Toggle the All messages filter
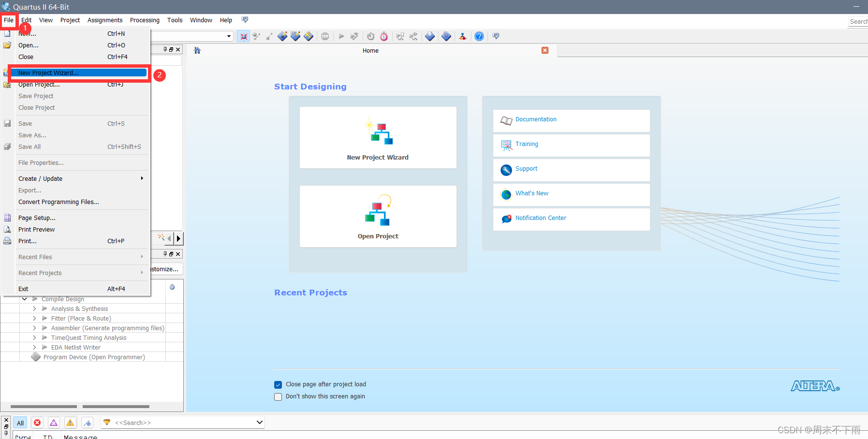Image resolution: width=868 pixels, height=439 pixels. point(20,423)
